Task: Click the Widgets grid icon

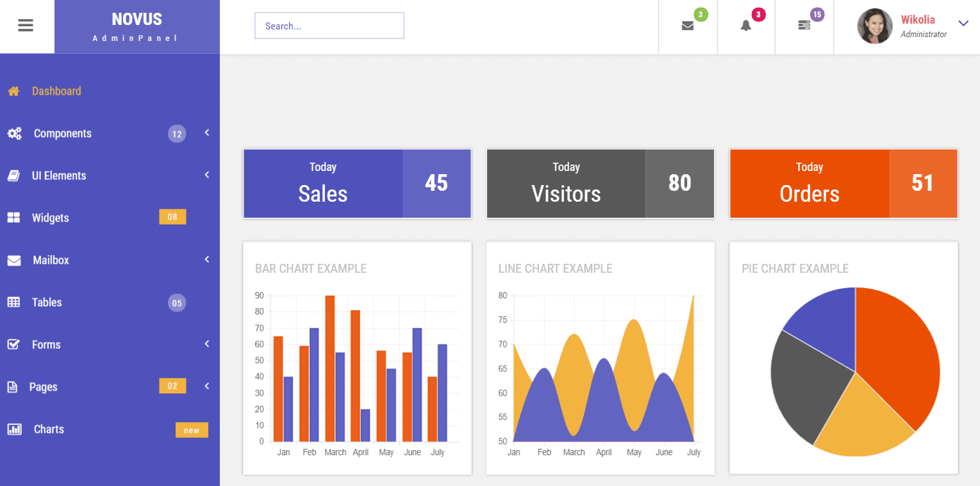Action: 13,218
